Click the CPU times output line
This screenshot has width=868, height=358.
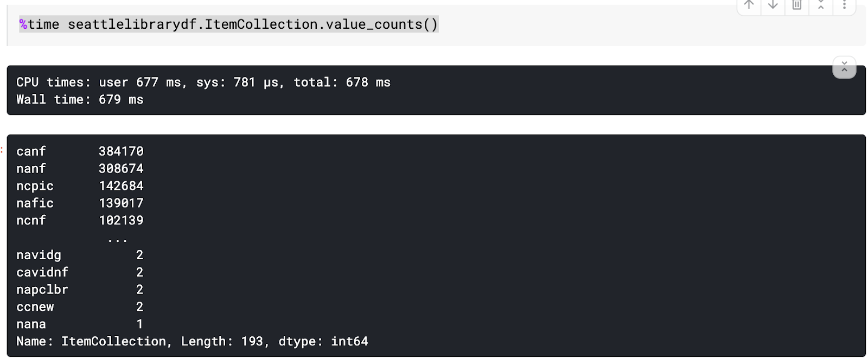pos(203,82)
